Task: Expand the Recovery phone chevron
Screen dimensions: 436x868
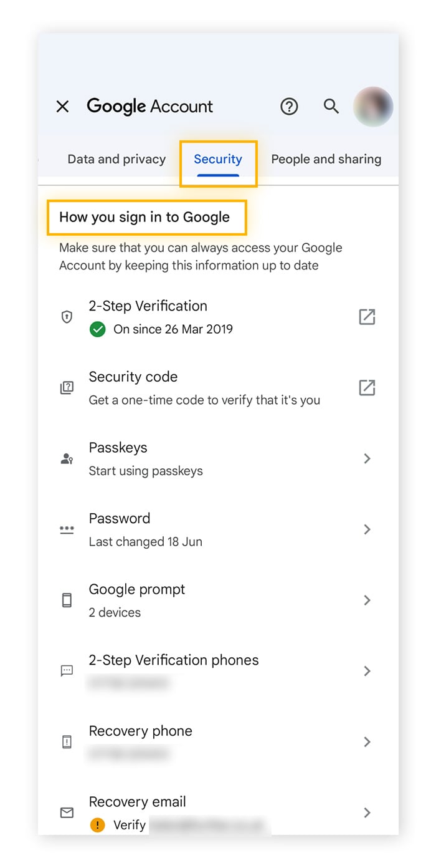Action: point(367,742)
